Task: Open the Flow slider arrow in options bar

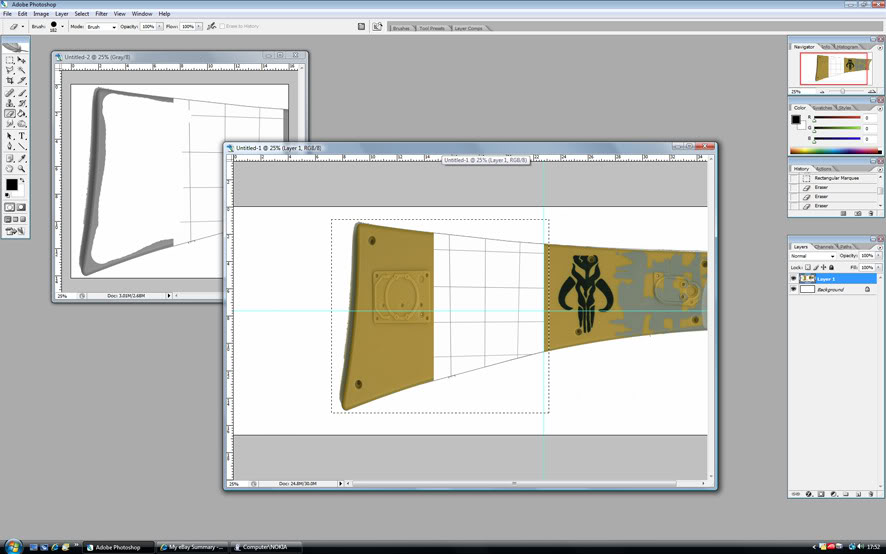Action: (x=199, y=26)
